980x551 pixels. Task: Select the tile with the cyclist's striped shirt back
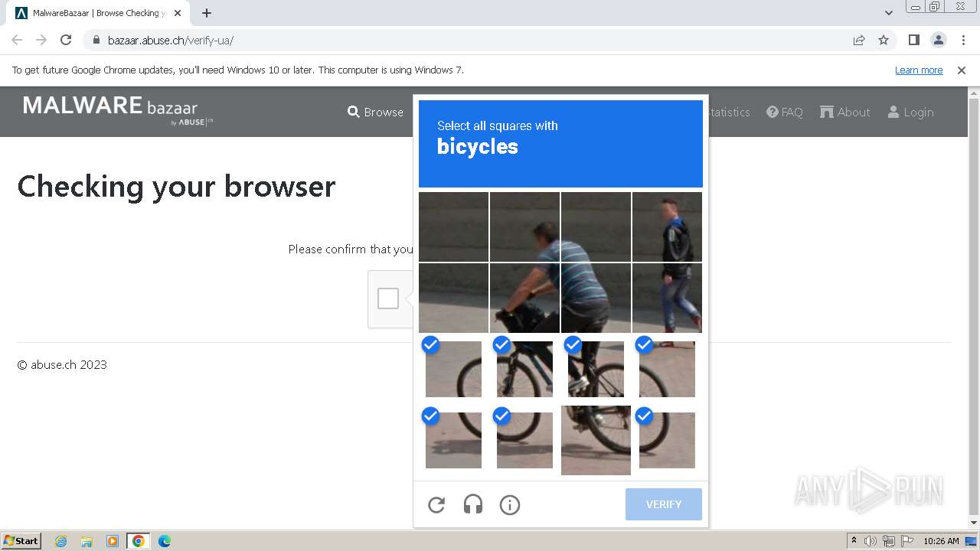pos(596,298)
